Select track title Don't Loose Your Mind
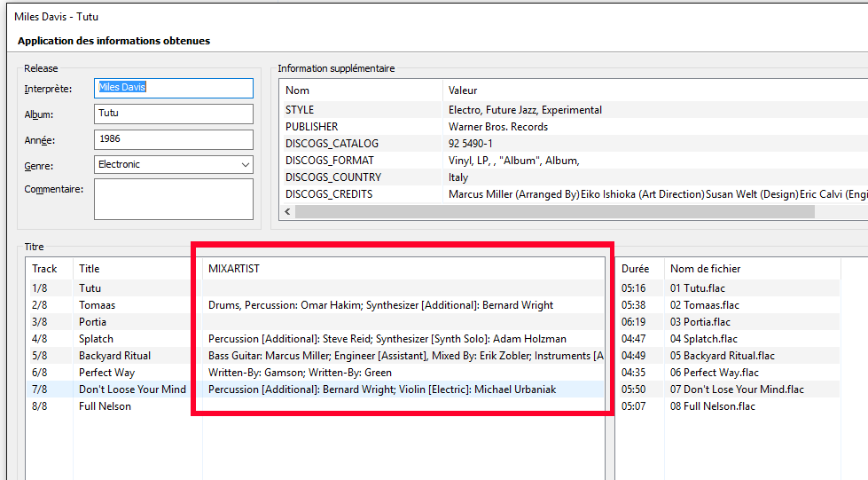868x480 pixels. coord(132,390)
